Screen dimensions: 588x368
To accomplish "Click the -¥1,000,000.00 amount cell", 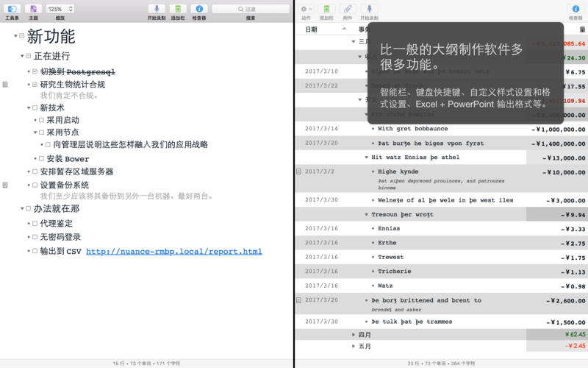I will tap(559, 130).
